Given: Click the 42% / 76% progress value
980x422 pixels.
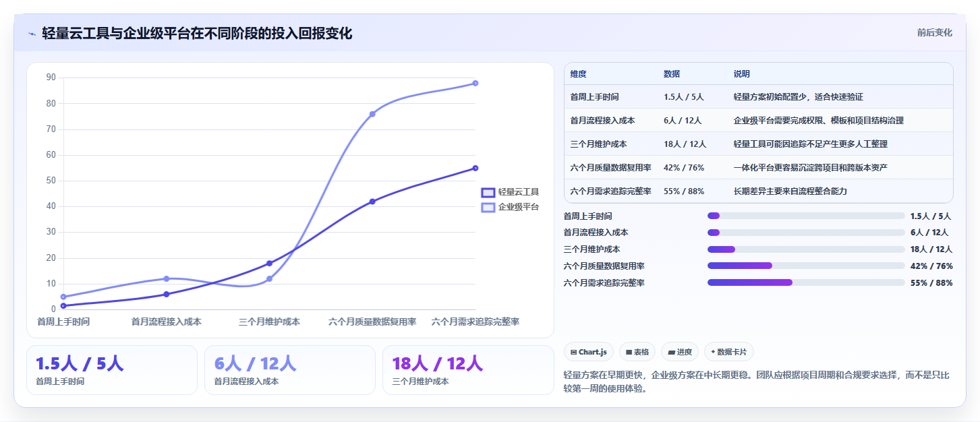Looking at the screenshot, I should [931, 266].
